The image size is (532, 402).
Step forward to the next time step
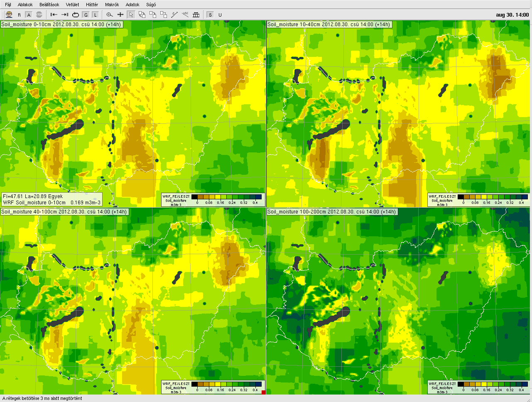pos(65,15)
